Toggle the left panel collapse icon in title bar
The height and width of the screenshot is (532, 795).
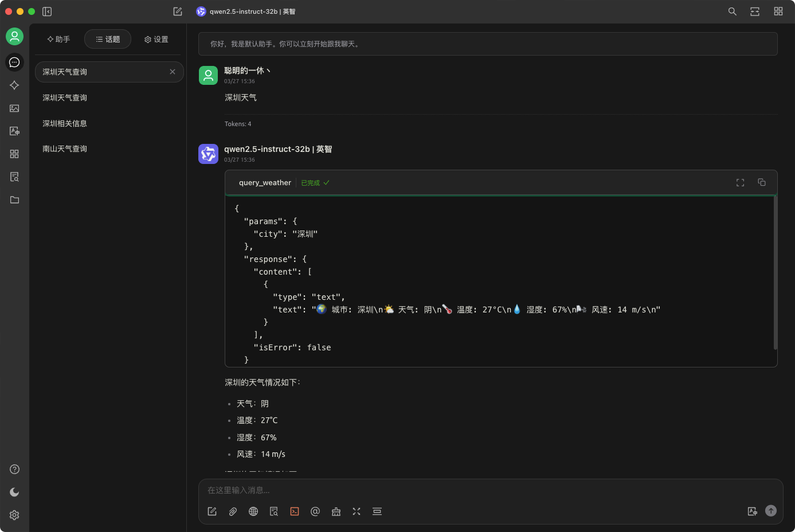click(47, 11)
